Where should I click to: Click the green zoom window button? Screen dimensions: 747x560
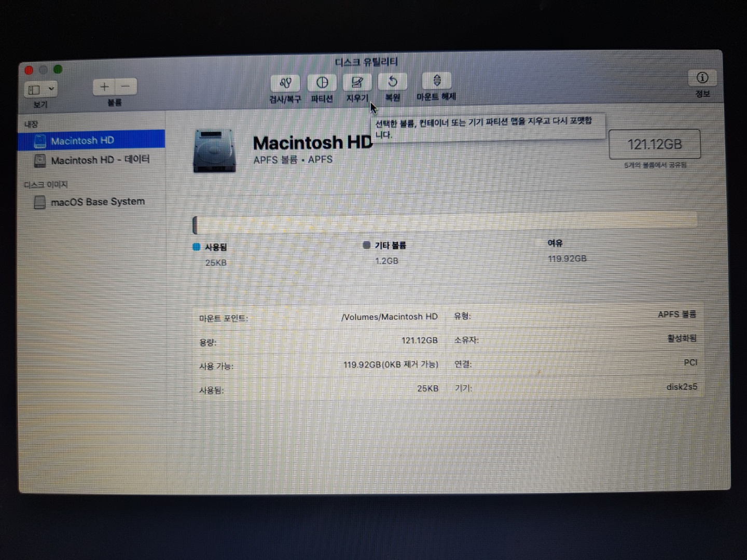[x=58, y=69]
